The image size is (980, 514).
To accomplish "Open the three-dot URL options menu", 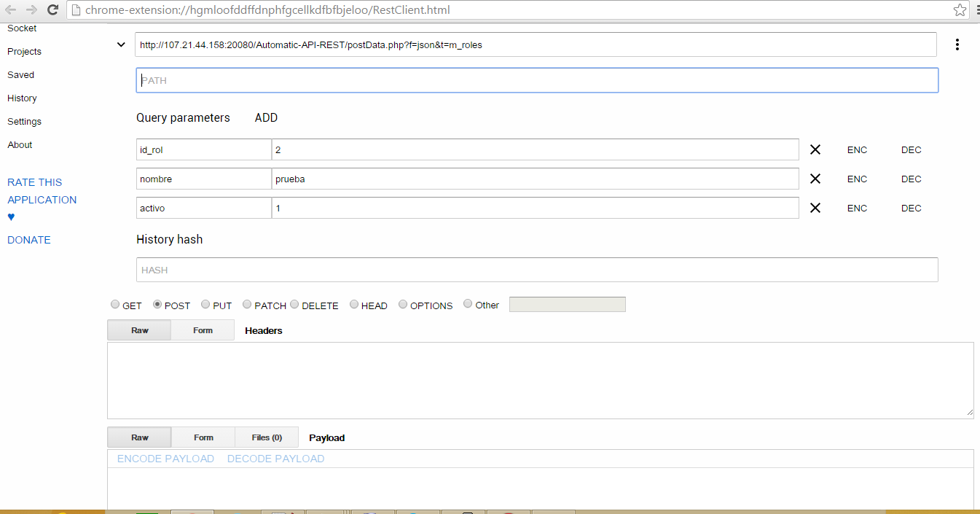I will click(x=957, y=44).
